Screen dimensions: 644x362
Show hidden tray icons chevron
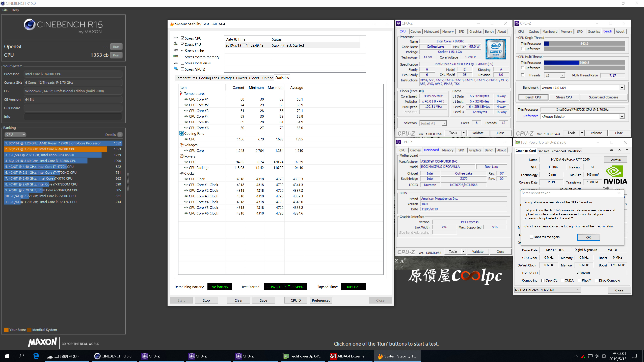point(576,356)
